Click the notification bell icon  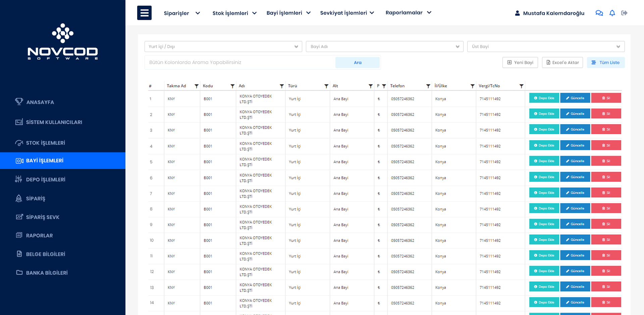[x=612, y=13]
